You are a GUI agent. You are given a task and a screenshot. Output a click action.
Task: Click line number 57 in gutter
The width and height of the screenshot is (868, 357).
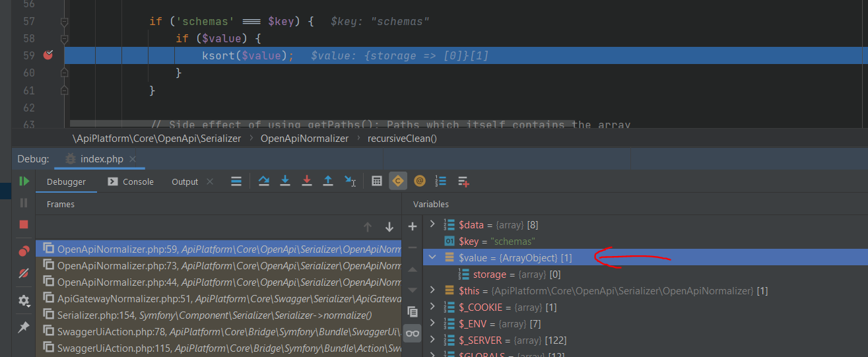[x=28, y=22]
